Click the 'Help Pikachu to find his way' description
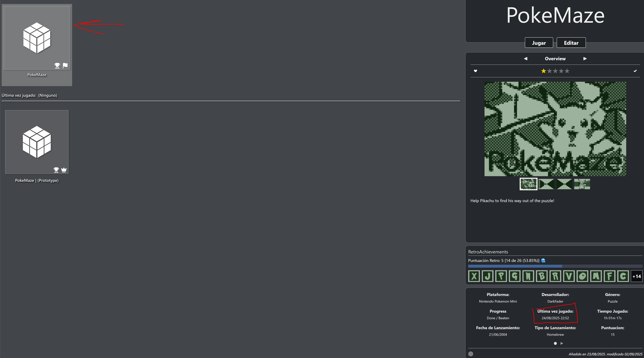Screen dimensions: 644x358 pyautogui.click(x=512, y=200)
